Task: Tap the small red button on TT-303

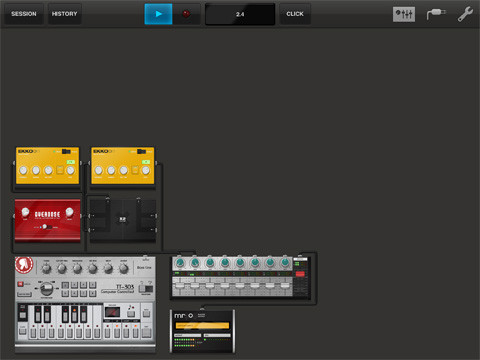Action: (20, 284)
